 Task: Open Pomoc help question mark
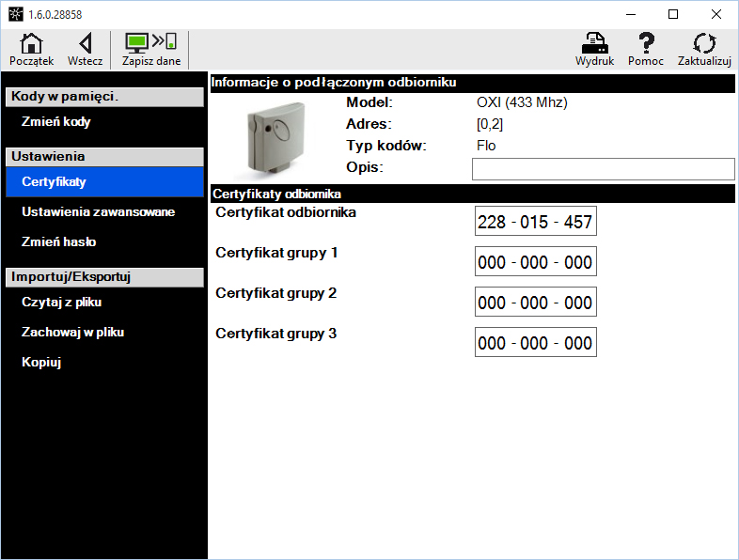(645, 49)
